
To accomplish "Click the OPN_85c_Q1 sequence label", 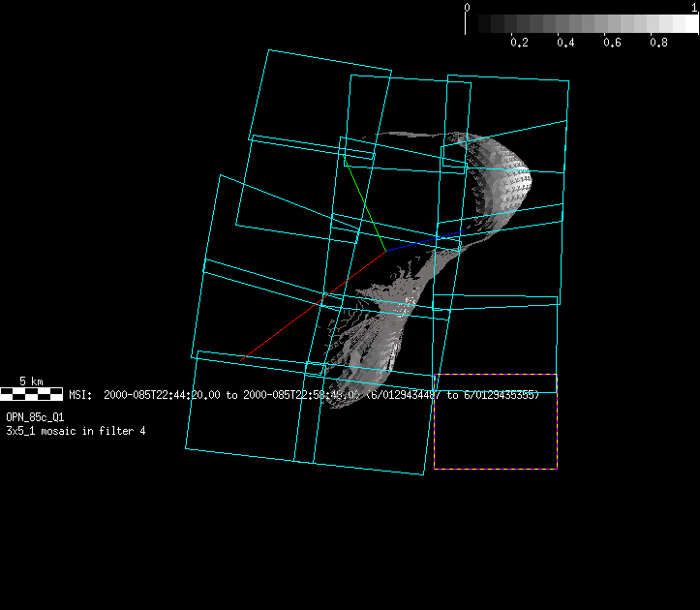I will pos(36,417).
